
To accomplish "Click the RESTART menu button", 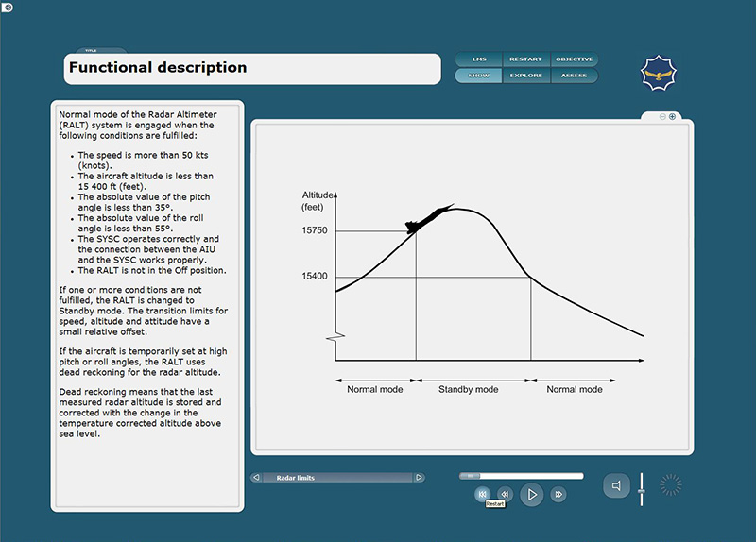I will click(x=526, y=59).
